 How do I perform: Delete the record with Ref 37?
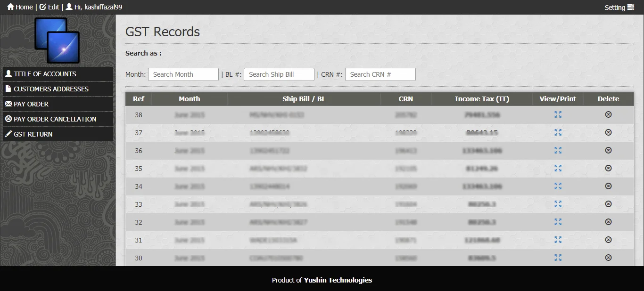608,132
